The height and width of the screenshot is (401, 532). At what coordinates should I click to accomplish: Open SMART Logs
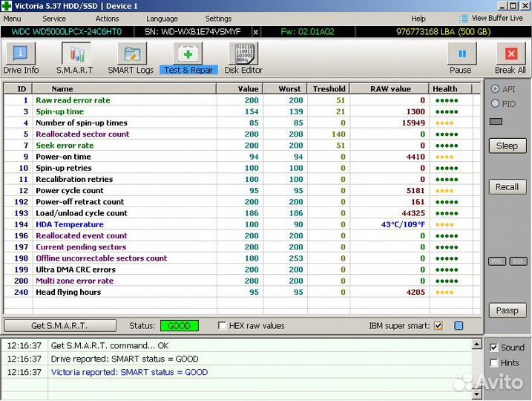(131, 58)
